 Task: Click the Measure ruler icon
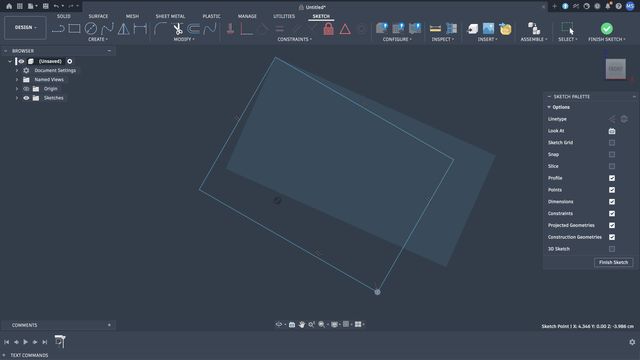click(x=435, y=29)
